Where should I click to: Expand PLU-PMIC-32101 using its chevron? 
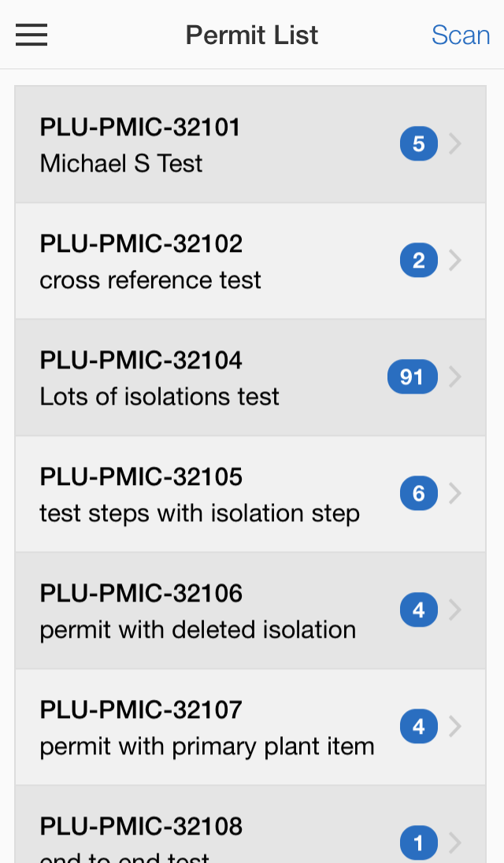click(x=455, y=143)
